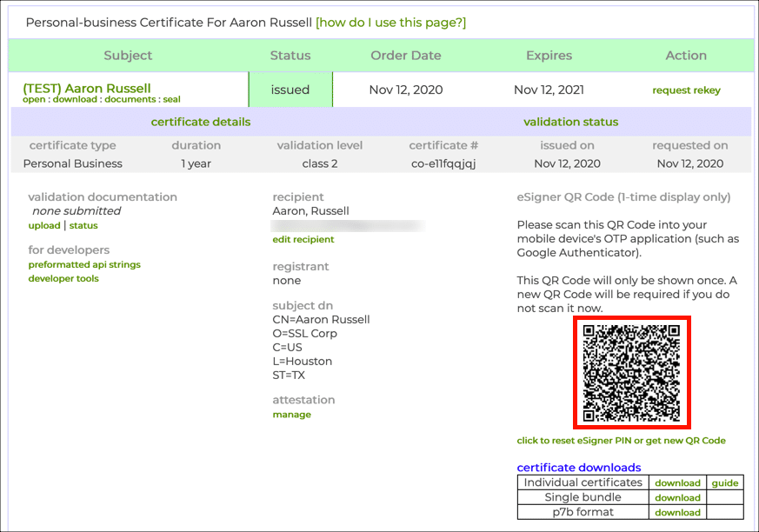The image size is (759, 532).
Task: Click the 'open' link under Aaron Russell
Action: [34, 100]
